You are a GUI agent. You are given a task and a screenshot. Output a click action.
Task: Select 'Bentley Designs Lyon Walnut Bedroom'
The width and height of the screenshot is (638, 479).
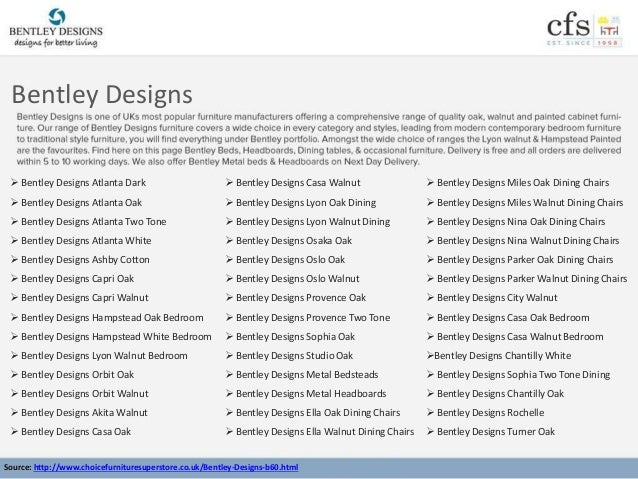click(x=104, y=356)
